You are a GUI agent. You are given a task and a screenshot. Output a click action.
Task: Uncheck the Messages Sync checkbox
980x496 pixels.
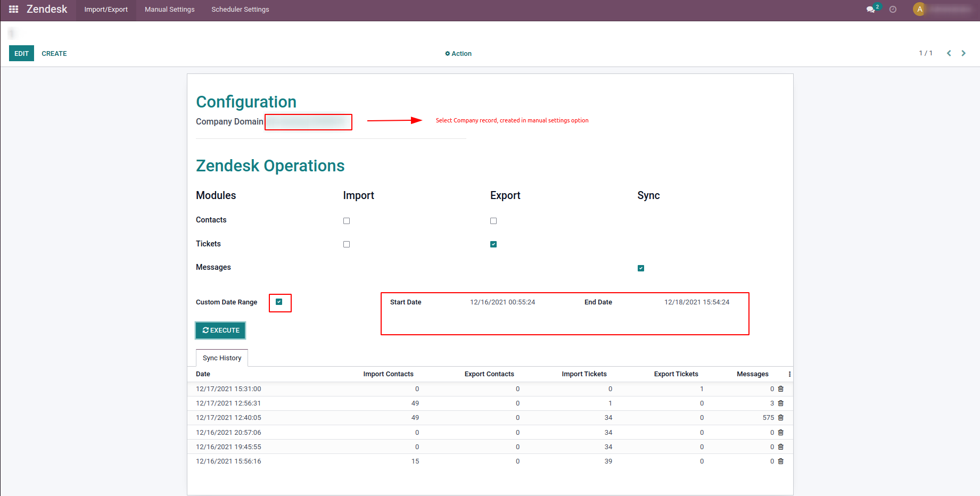641,268
